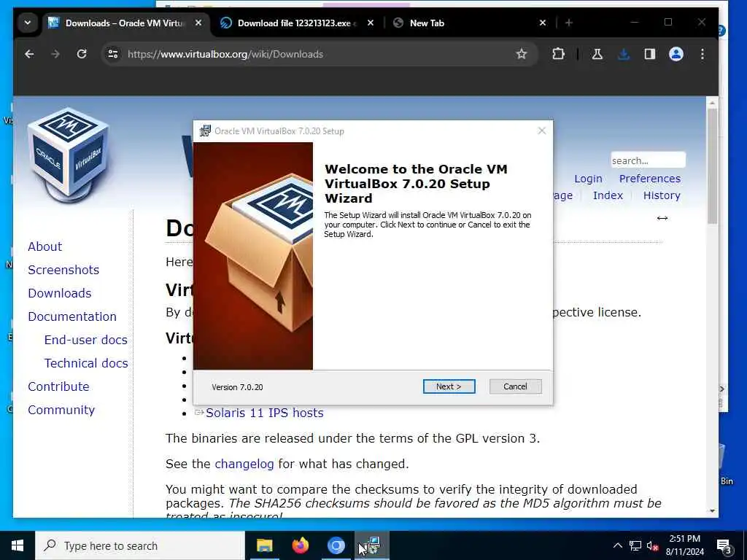Open the Login link
This screenshot has height=560, width=747.
(x=588, y=179)
